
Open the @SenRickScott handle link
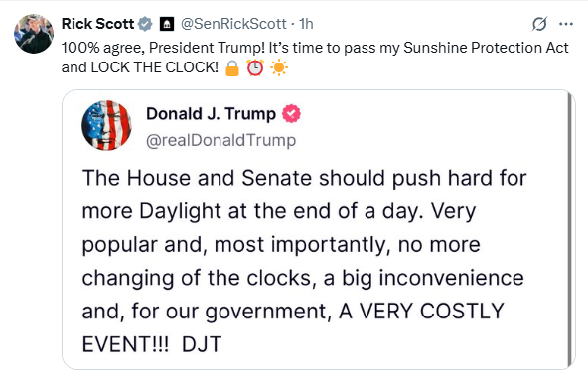click(233, 24)
